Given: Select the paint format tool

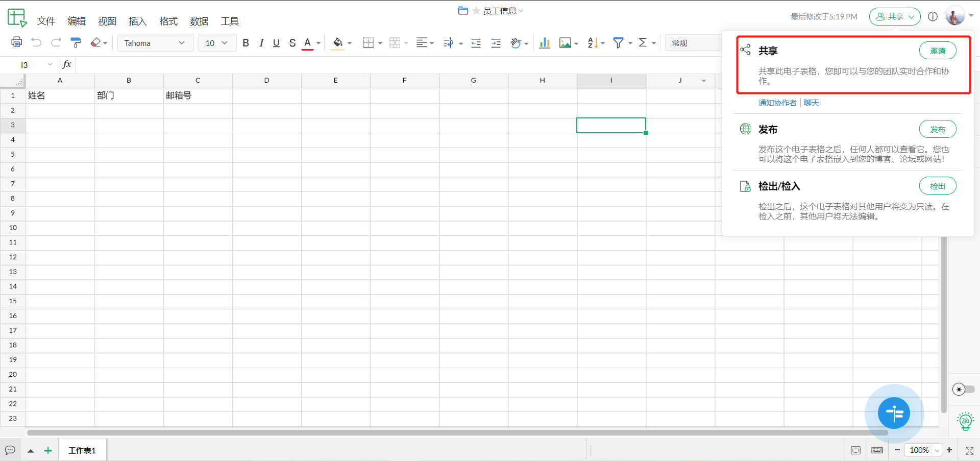Looking at the screenshot, I should coord(76,43).
